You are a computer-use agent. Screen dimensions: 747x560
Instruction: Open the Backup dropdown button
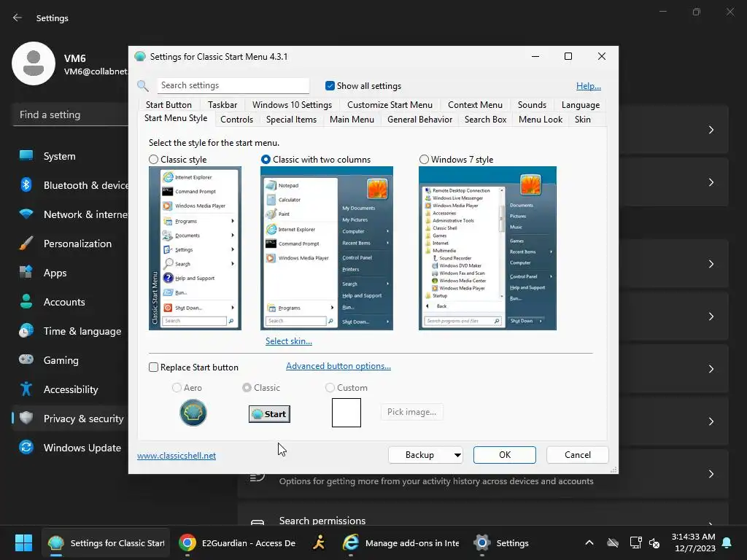[x=425, y=455]
